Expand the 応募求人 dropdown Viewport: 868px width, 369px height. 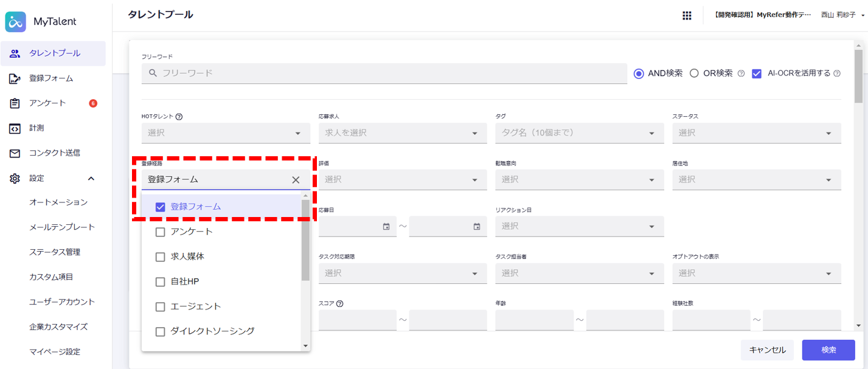coord(402,133)
